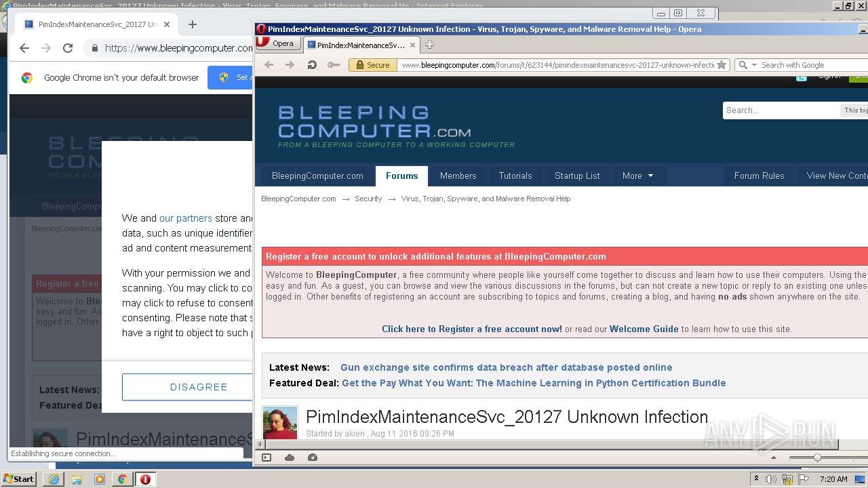The image size is (868, 488).
Task: Open Internet Explorer from taskbar
Action: coord(54,479)
